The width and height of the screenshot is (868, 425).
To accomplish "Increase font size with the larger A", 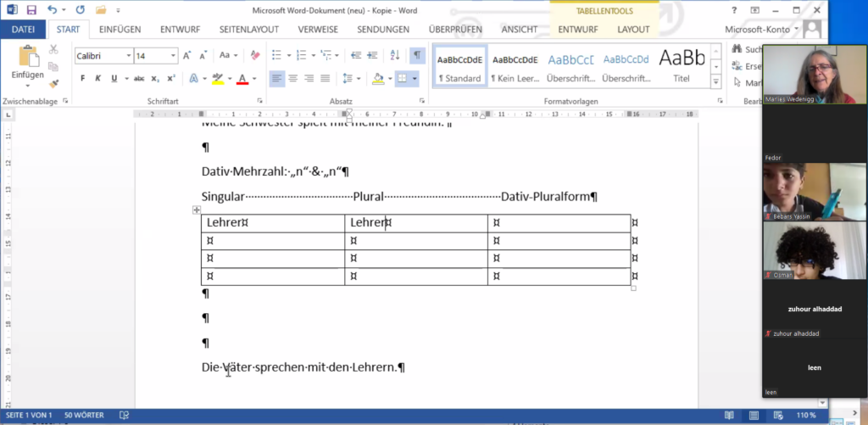I will (187, 55).
